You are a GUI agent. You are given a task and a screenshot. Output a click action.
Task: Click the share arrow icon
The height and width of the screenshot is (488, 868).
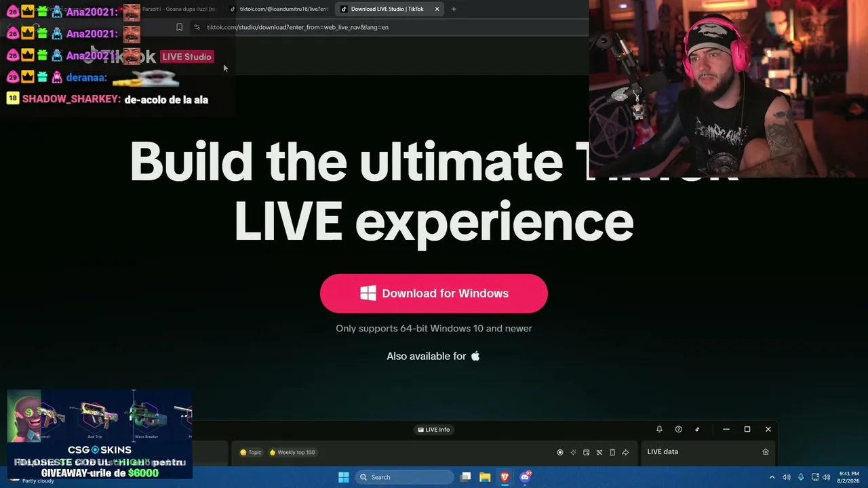tap(625, 452)
